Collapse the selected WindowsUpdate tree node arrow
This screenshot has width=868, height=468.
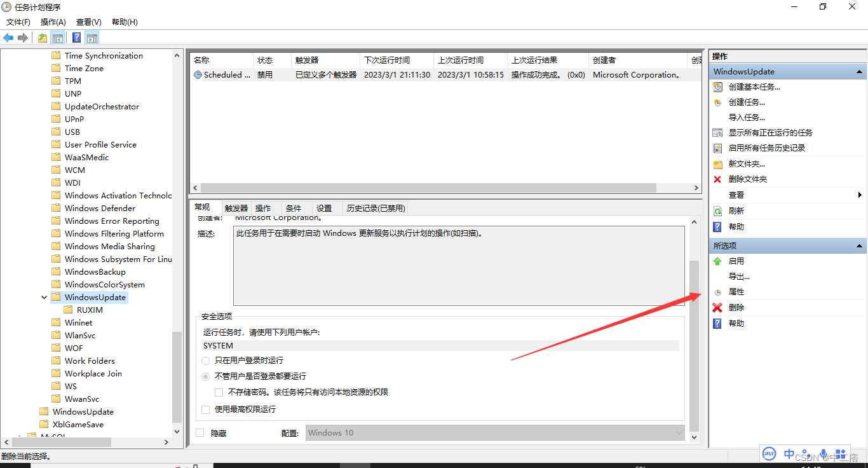click(x=44, y=298)
